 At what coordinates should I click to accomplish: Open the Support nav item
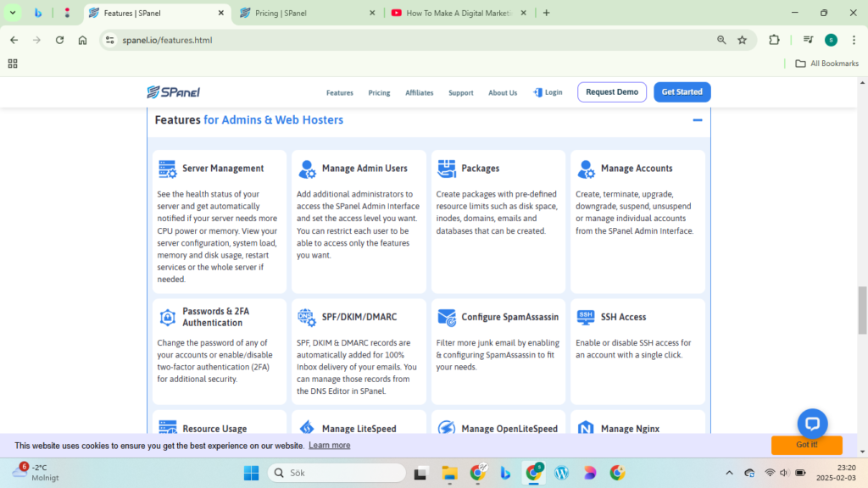(460, 93)
